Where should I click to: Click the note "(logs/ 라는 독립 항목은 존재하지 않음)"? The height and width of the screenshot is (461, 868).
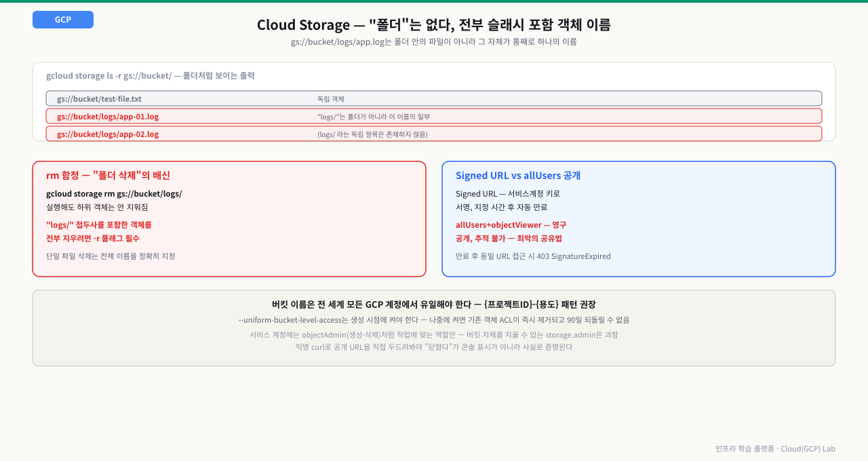tap(372, 134)
